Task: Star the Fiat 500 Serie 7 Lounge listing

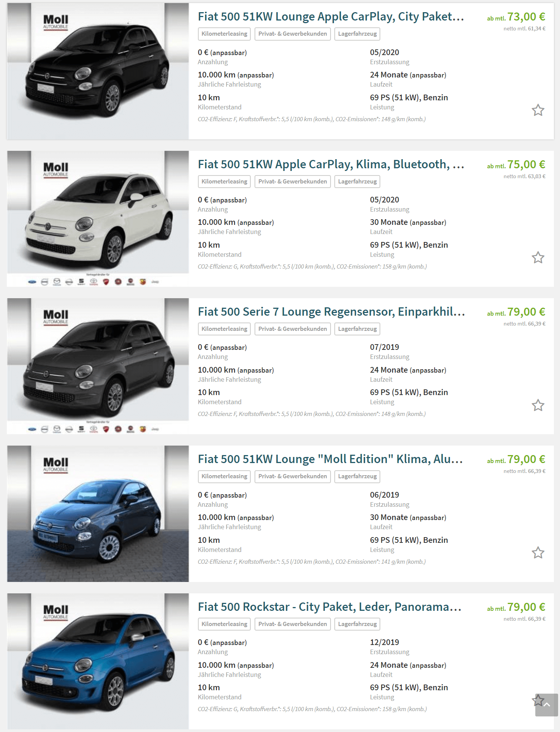Action: pos(538,405)
